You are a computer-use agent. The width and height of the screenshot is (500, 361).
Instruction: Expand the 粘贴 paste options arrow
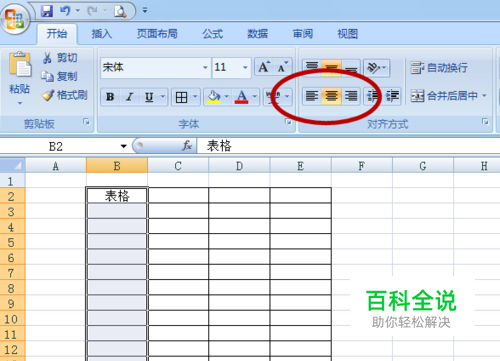pos(20,103)
